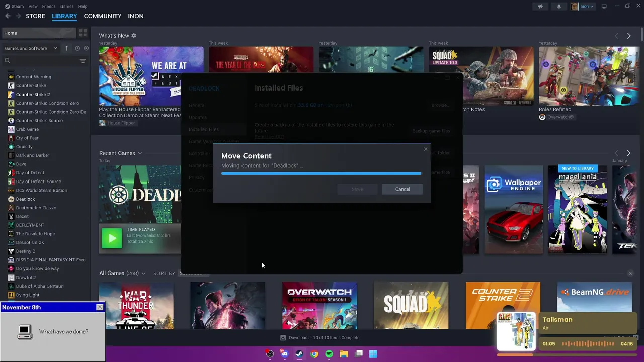Open the BeamNG drive game tile
644x362 pixels.
[x=595, y=306]
